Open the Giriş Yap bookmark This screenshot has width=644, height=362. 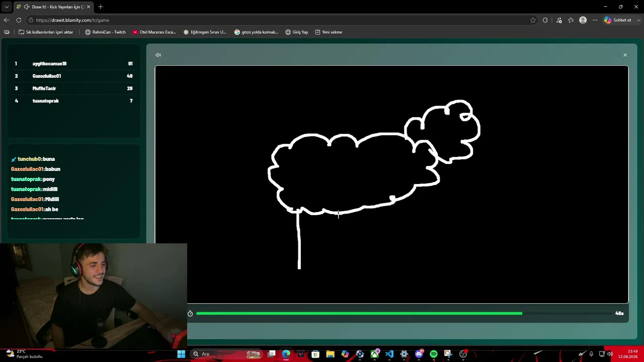(297, 32)
